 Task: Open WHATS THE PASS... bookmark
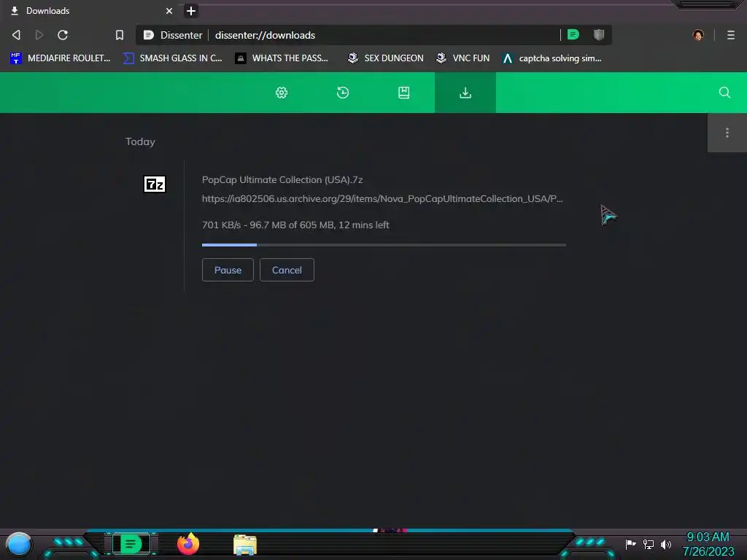(282, 58)
